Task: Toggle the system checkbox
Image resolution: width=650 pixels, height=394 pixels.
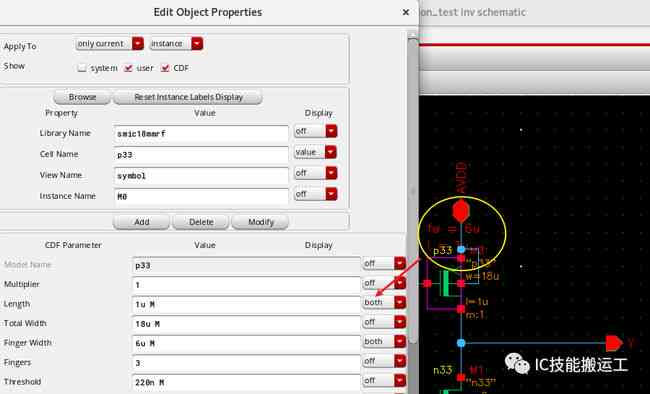Action: 82,68
